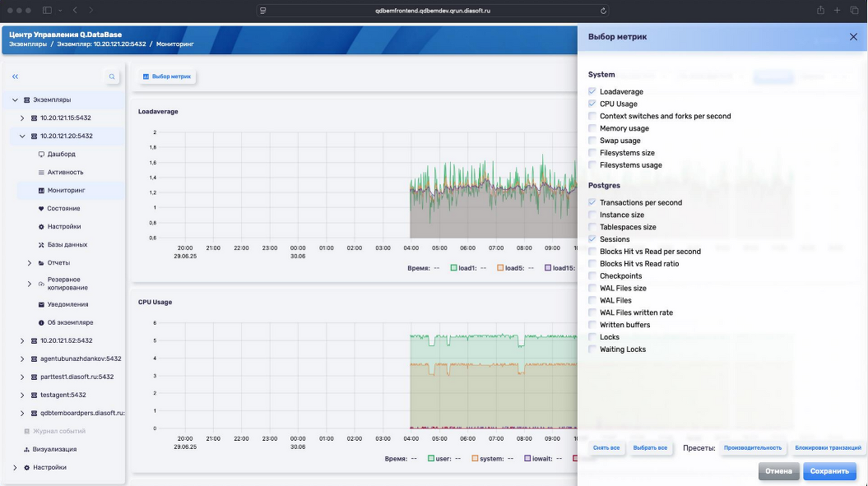This screenshot has height=486, width=868.
Task: Click the user legend color swatch
Action: tap(431, 458)
